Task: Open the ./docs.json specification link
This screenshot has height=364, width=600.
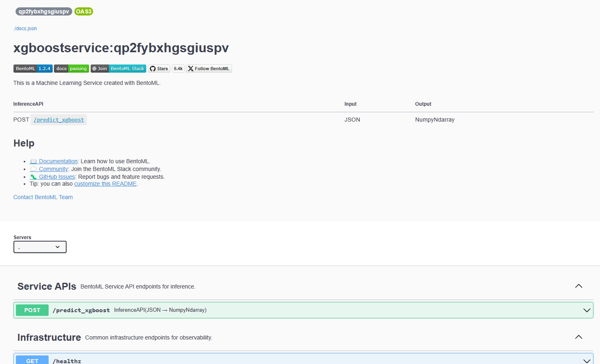Action: click(25, 28)
